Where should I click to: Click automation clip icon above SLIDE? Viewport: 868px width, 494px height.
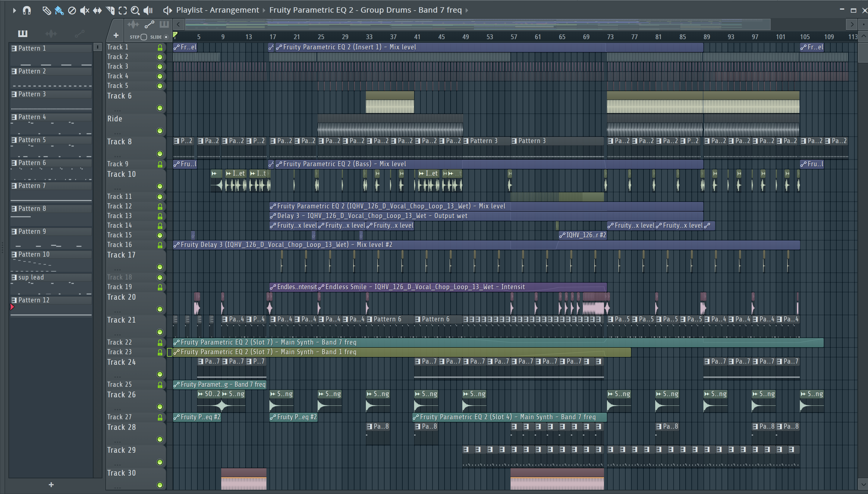coord(149,24)
